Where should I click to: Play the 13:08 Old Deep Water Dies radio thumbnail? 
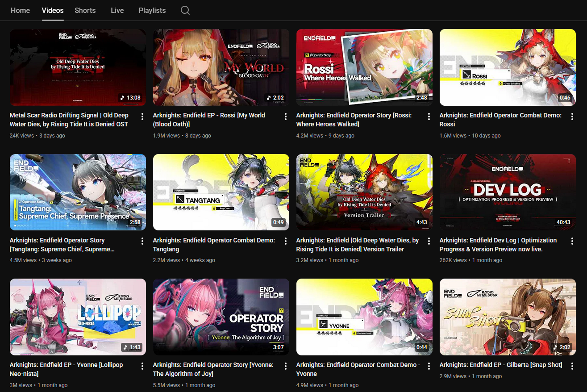78,67
